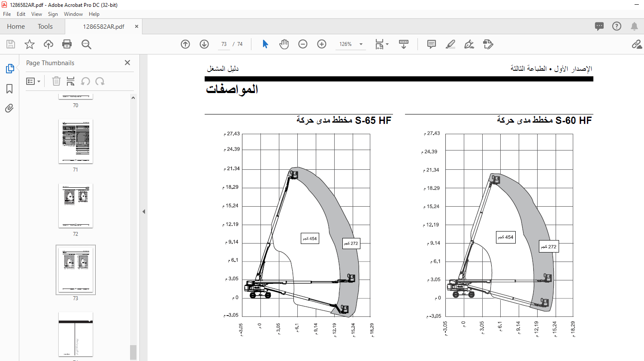
Task: Open the fit page options dropdown
Action: click(x=382, y=44)
